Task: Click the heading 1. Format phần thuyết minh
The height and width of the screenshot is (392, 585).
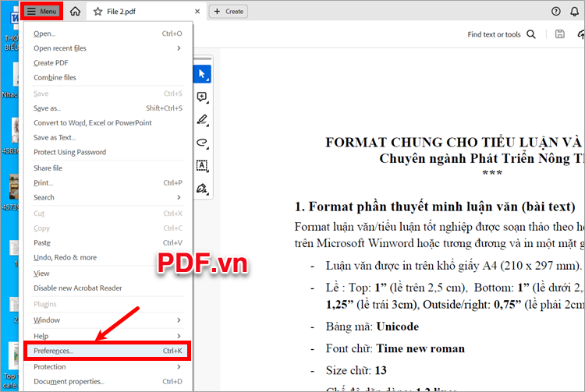Action: point(434,207)
